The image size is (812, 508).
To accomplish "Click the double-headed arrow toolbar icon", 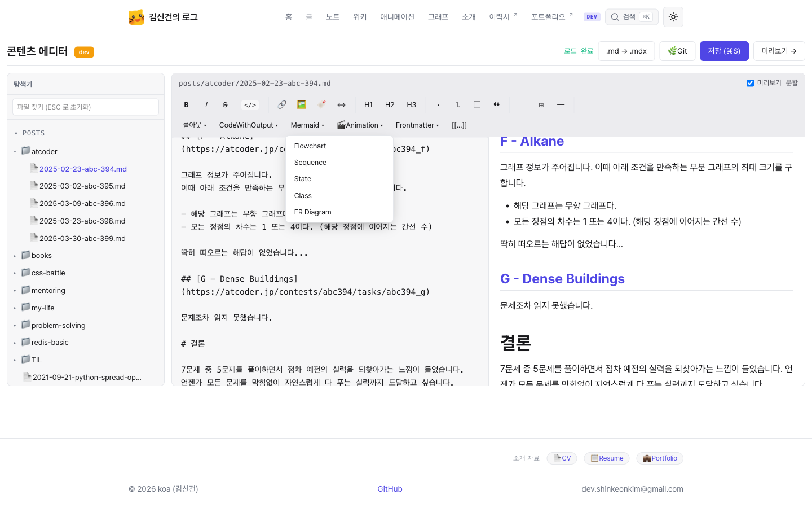I will pyautogui.click(x=341, y=105).
